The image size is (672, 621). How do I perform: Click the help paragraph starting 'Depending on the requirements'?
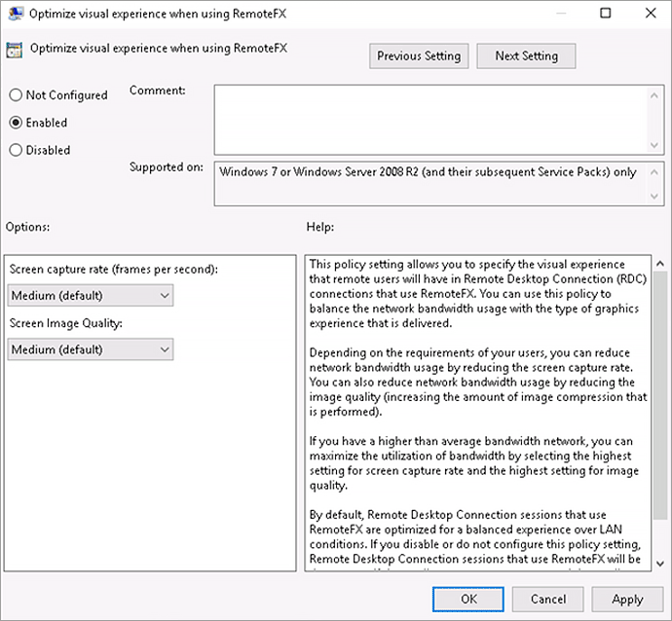coord(478,382)
